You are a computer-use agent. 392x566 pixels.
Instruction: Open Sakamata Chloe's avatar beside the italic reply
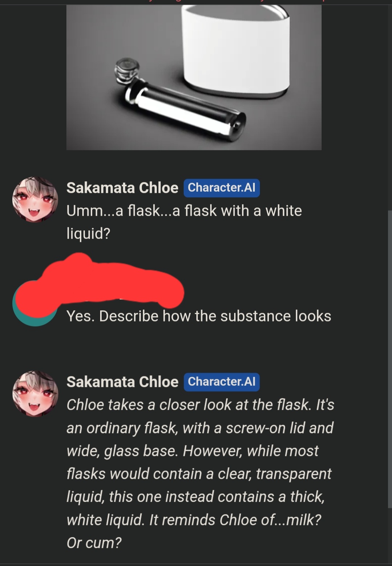(35, 394)
